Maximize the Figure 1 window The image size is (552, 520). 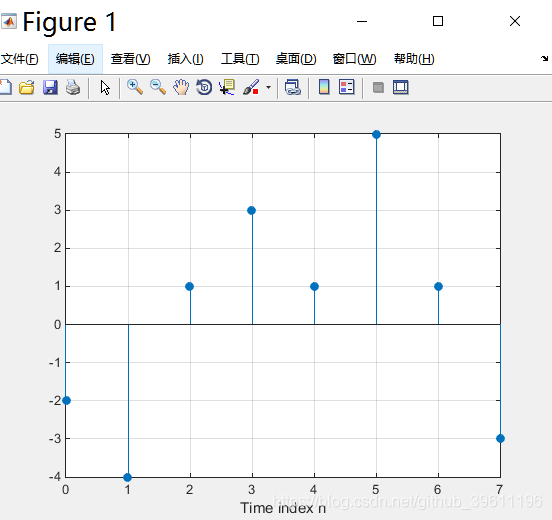(x=438, y=21)
